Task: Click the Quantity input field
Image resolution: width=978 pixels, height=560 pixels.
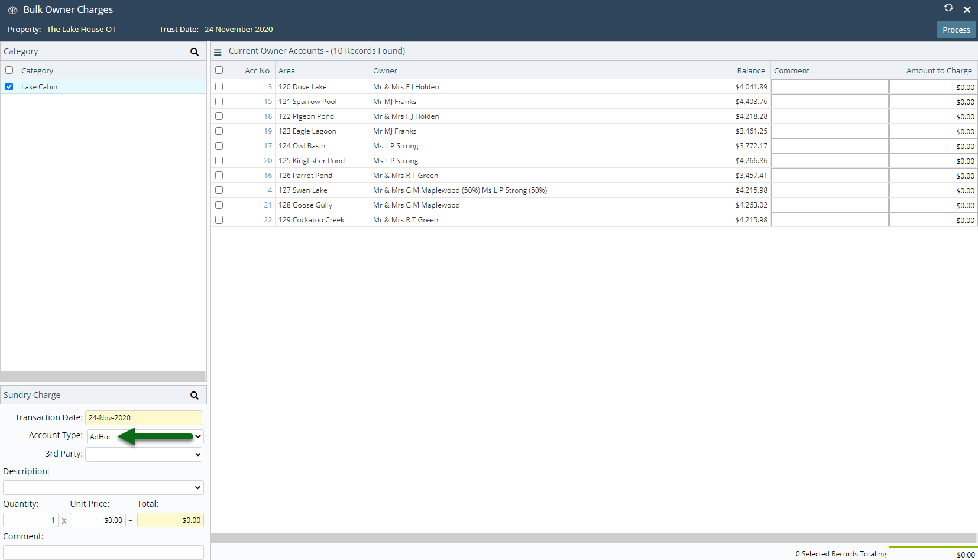Action: [31, 520]
